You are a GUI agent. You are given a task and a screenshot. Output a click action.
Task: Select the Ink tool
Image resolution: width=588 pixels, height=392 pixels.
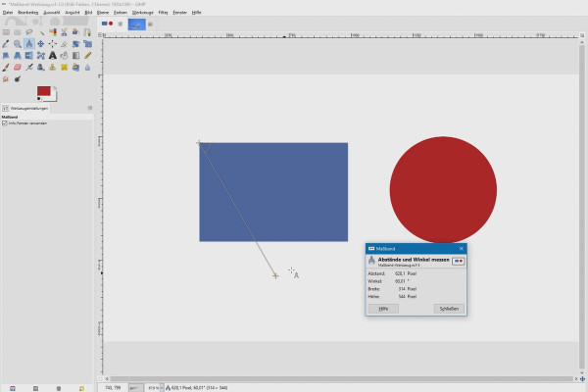pyautogui.click(x=41, y=68)
